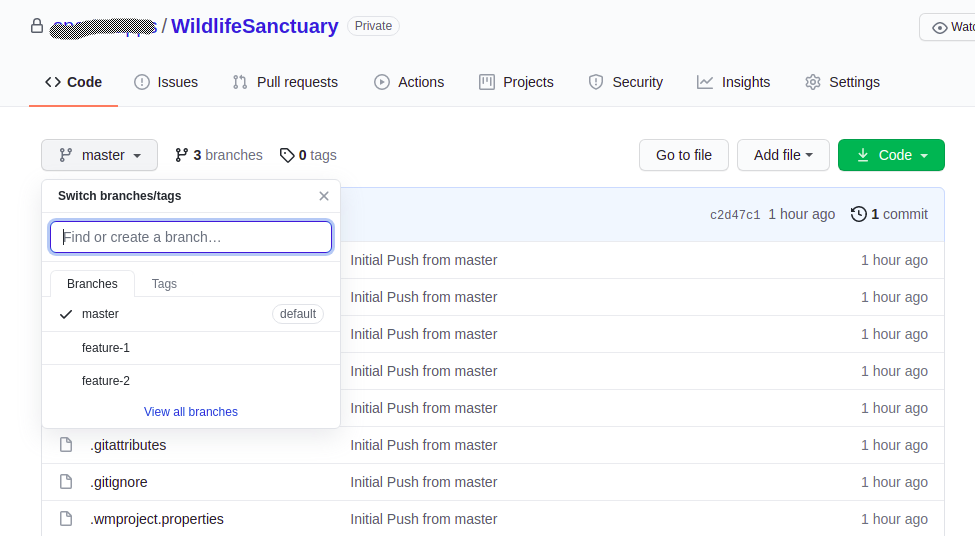975x536 pixels.
Task: Click the .gitattributes file icon
Action: (x=66, y=445)
